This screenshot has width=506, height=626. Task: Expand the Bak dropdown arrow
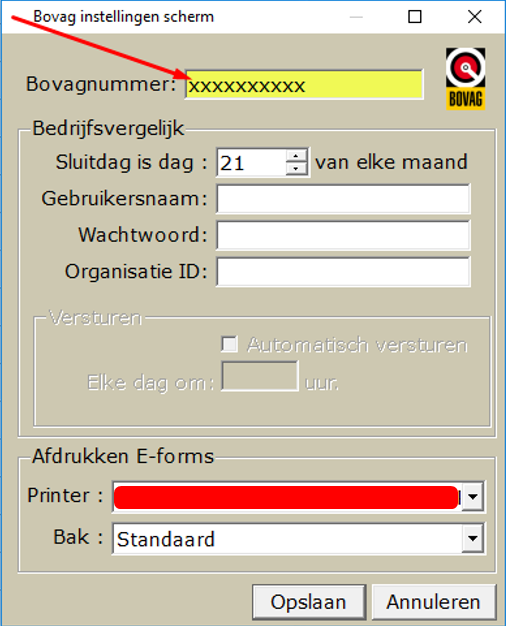[x=473, y=538]
